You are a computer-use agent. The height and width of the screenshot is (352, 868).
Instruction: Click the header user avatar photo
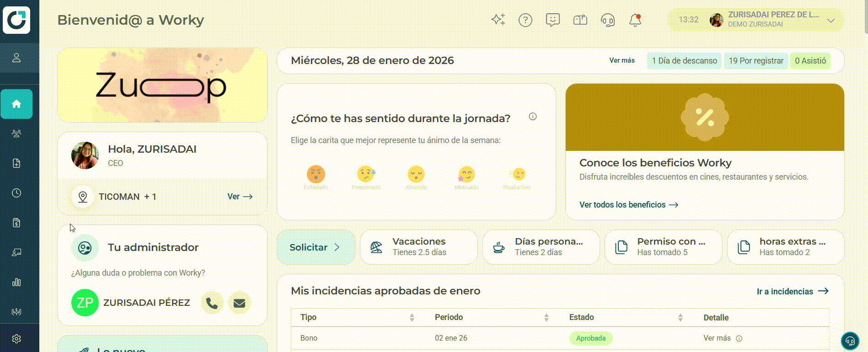[717, 20]
